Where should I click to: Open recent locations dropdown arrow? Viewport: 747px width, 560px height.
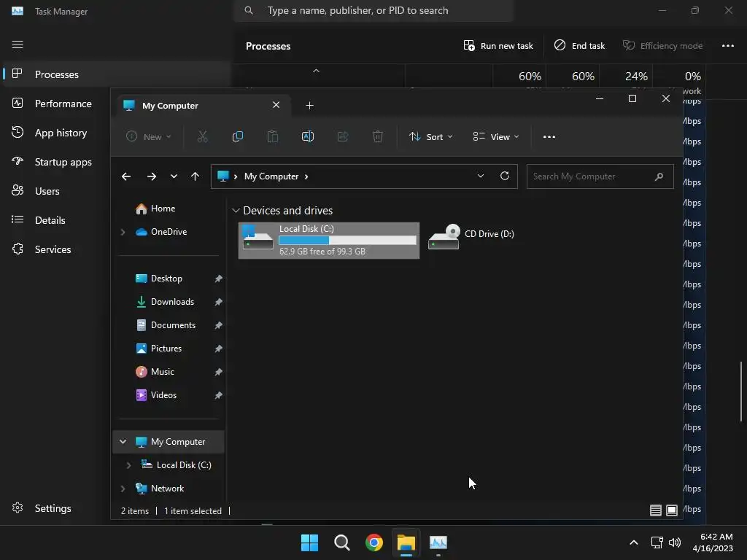[x=174, y=176]
